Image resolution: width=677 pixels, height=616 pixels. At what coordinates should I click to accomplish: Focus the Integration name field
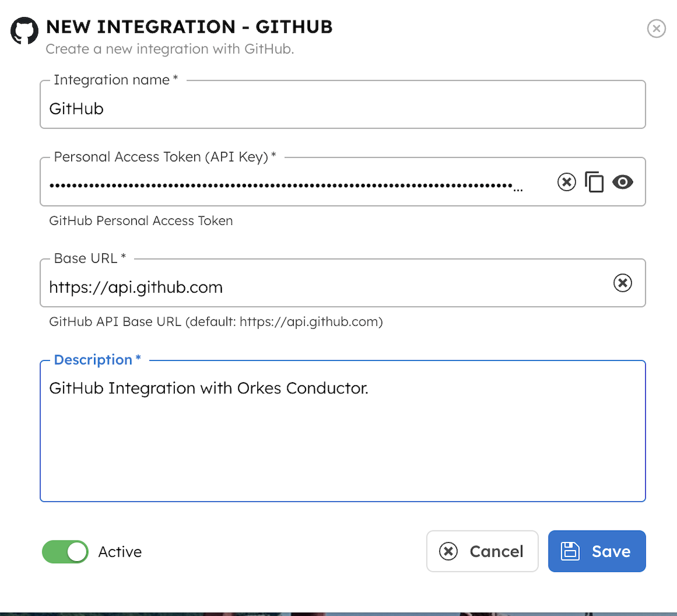click(343, 105)
